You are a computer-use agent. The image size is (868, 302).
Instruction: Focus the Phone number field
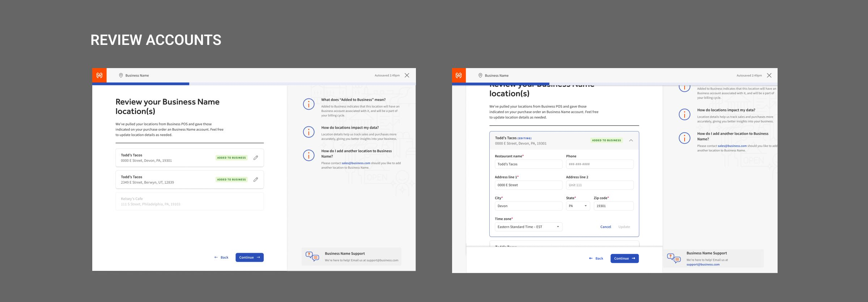599,164
